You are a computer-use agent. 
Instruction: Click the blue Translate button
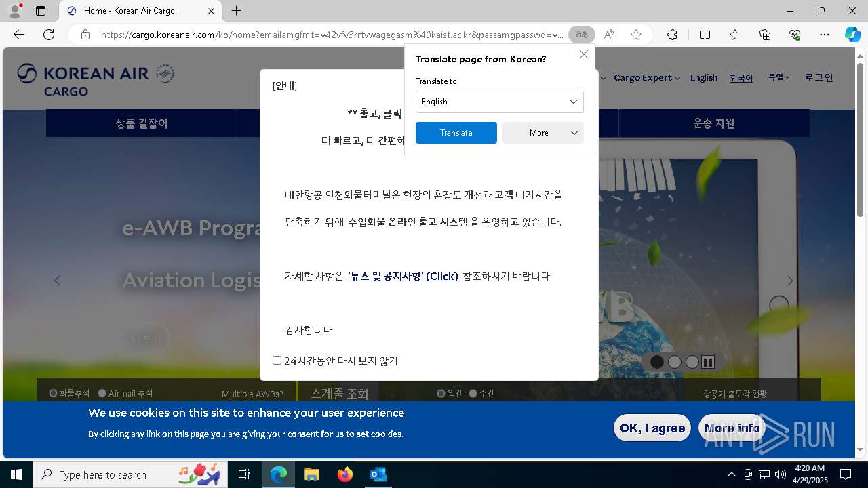(x=456, y=133)
